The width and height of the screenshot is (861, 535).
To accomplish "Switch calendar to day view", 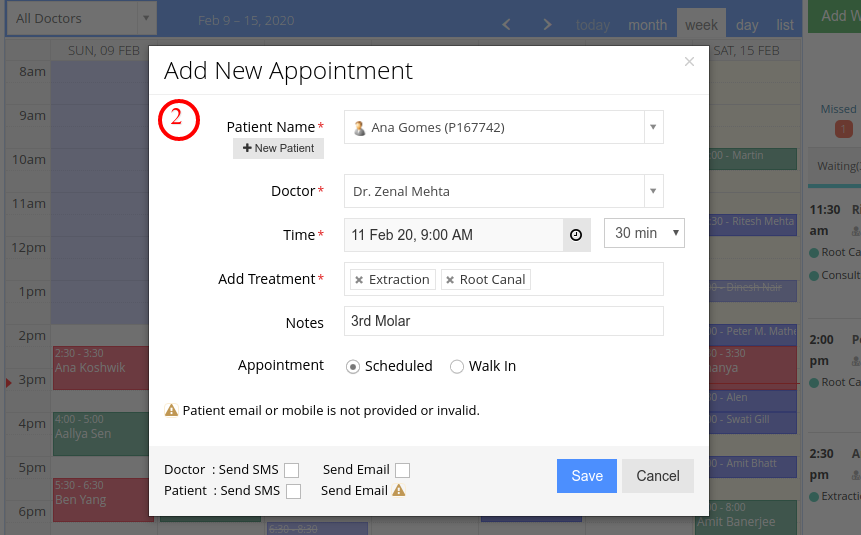I will point(747,25).
